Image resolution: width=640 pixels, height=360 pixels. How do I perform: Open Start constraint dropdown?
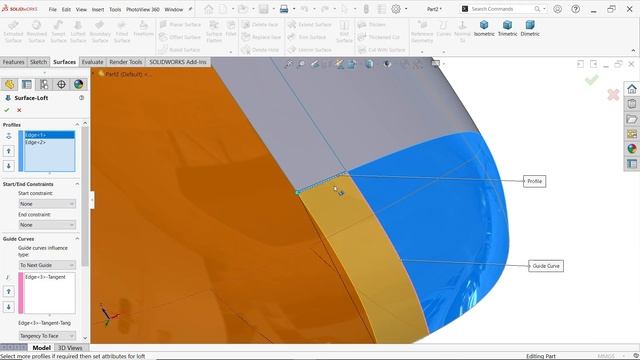coord(47,204)
